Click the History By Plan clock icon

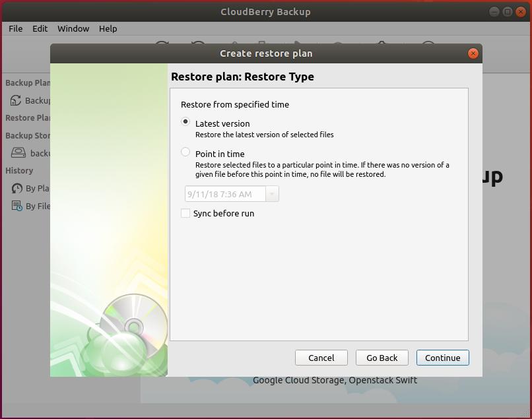17,188
